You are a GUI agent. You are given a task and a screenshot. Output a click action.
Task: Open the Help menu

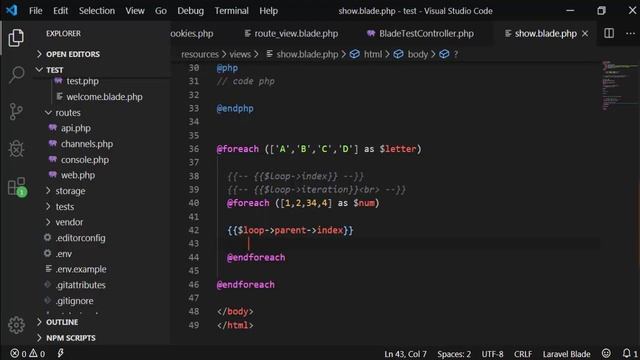click(x=268, y=11)
